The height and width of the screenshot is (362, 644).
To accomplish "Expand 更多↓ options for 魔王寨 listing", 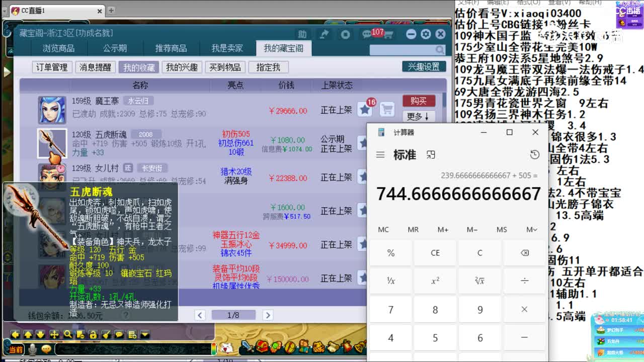I will [x=419, y=116].
